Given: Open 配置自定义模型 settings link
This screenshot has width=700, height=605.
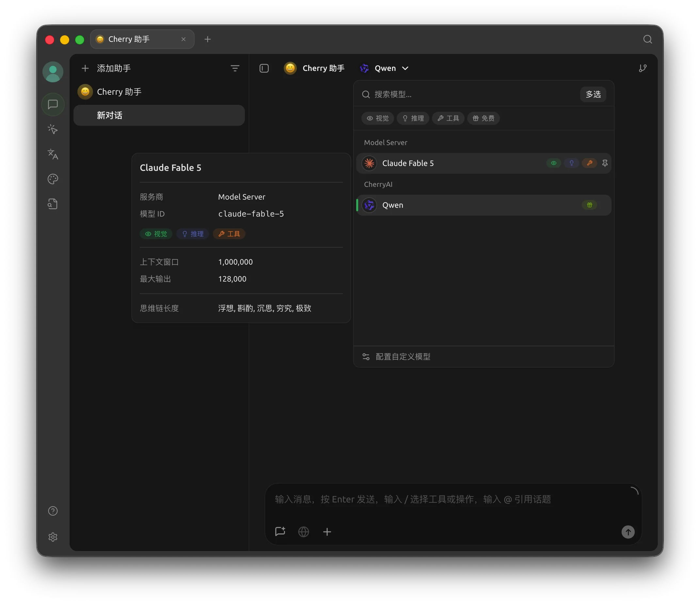Looking at the screenshot, I should [x=403, y=357].
